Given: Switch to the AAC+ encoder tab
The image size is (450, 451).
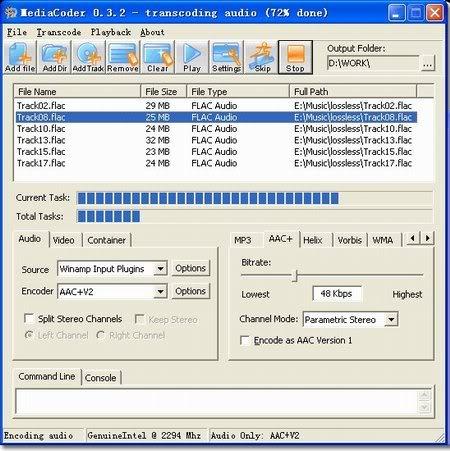Looking at the screenshot, I should [281, 239].
